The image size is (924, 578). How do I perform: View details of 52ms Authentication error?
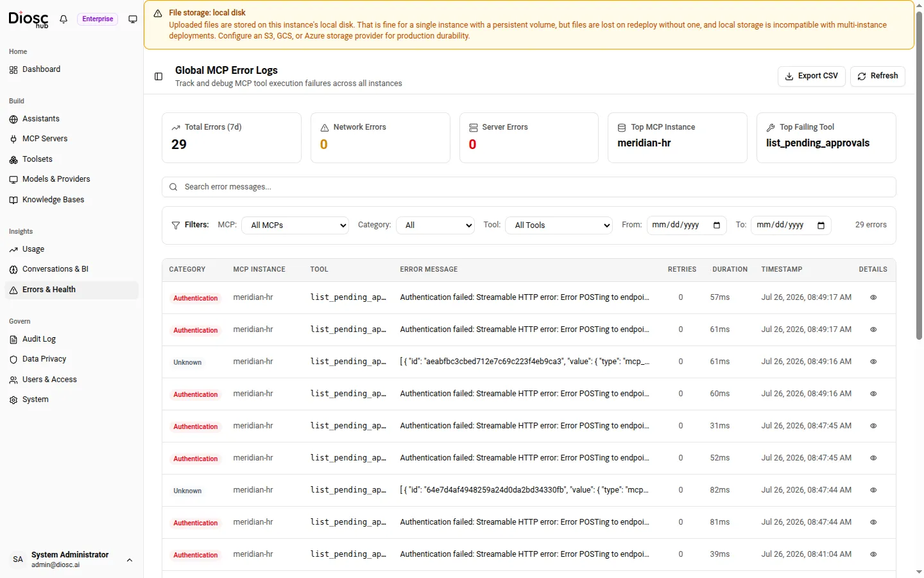(x=873, y=458)
